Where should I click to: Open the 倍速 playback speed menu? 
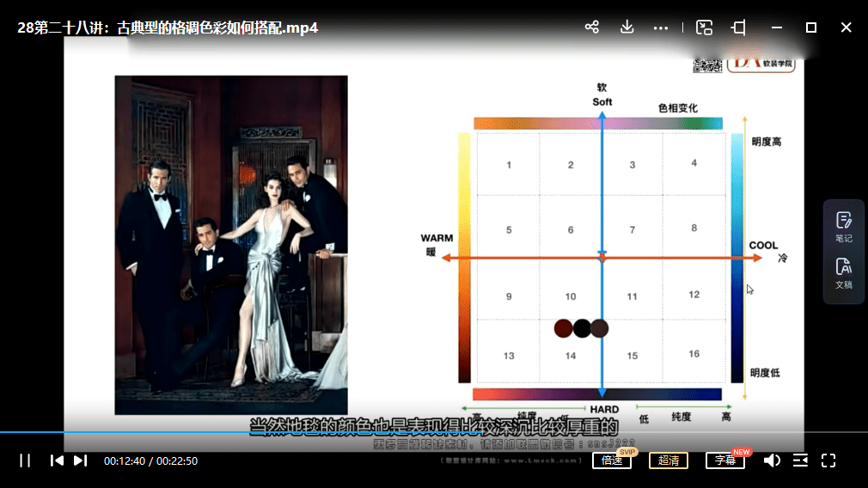(x=612, y=461)
